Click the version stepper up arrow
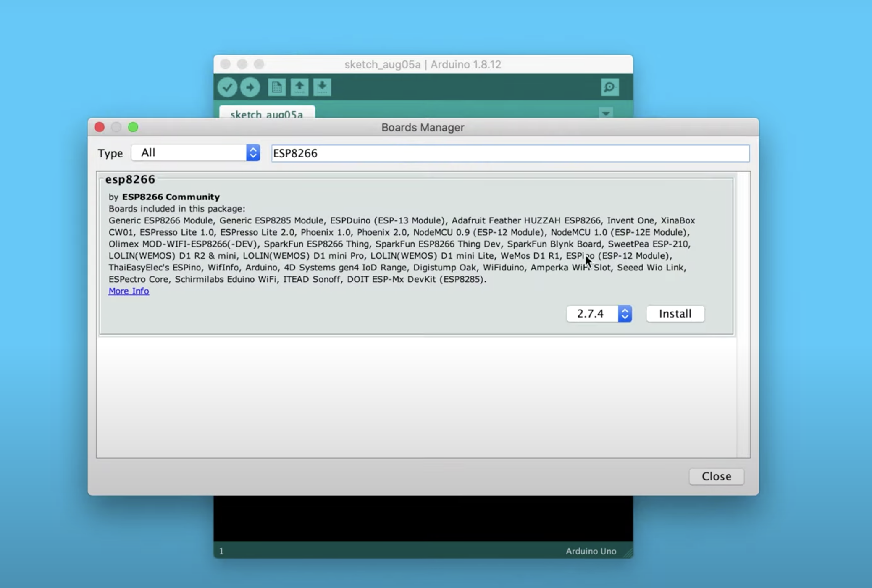This screenshot has height=588, width=872. 625,310
